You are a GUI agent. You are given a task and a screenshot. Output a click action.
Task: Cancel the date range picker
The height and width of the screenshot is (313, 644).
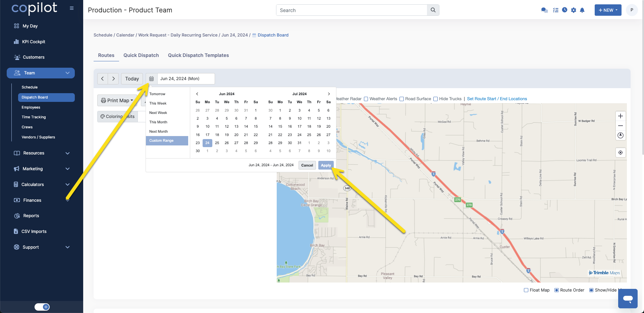(x=307, y=165)
